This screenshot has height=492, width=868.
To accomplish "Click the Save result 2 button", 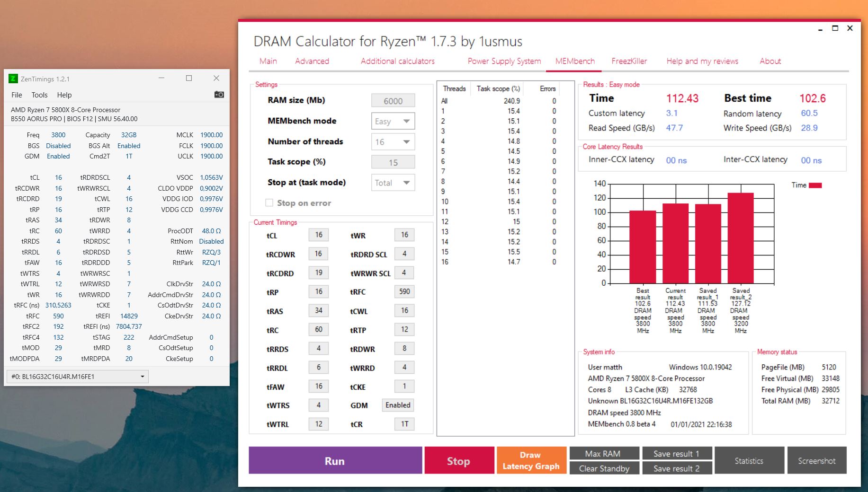I will [x=677, y=468].
